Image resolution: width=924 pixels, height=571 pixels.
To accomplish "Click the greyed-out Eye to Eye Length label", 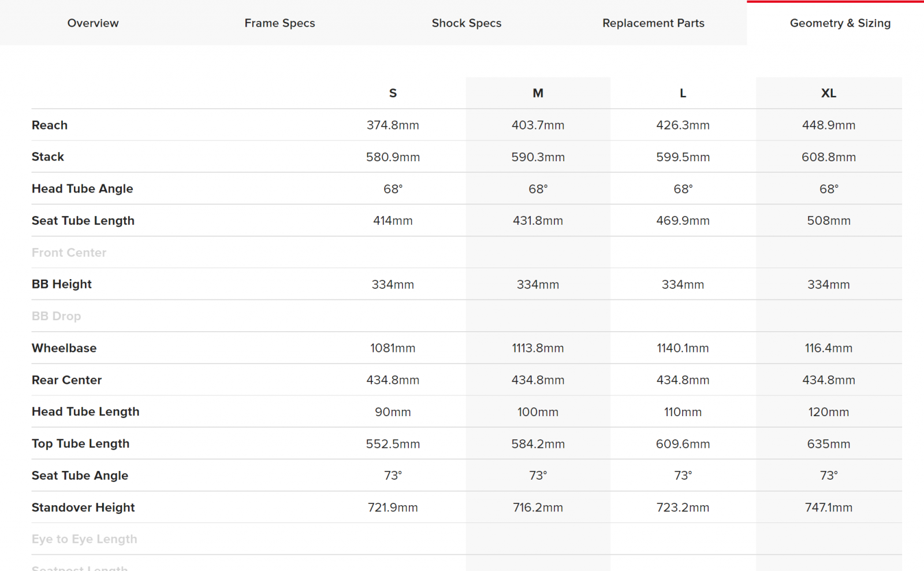I will coord(84,539).
